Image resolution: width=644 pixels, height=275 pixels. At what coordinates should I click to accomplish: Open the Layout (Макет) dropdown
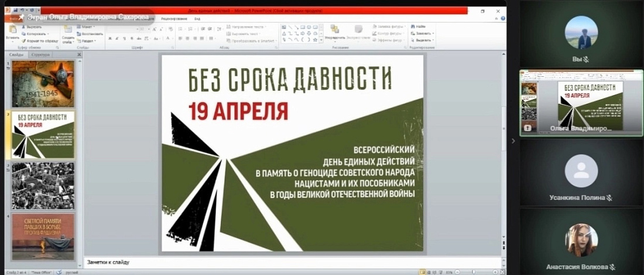87,27
